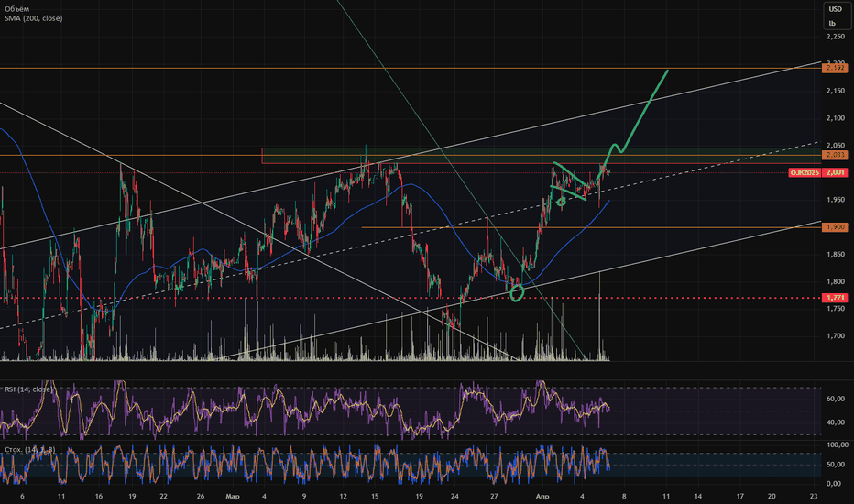The width and height of the screenshot is (854, 504).
Task: Open the lb unit selector
Action: click(832, 24)
